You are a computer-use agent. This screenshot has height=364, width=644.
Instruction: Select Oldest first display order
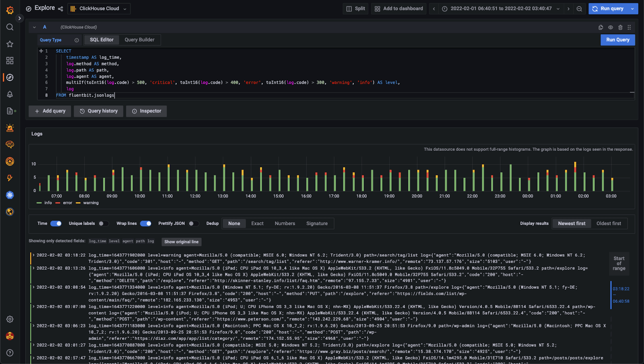[x=609, y=224]
